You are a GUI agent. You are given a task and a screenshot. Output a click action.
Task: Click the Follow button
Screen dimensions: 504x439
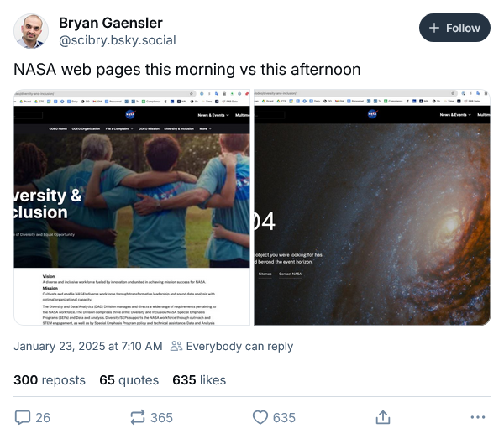point(454,28)
